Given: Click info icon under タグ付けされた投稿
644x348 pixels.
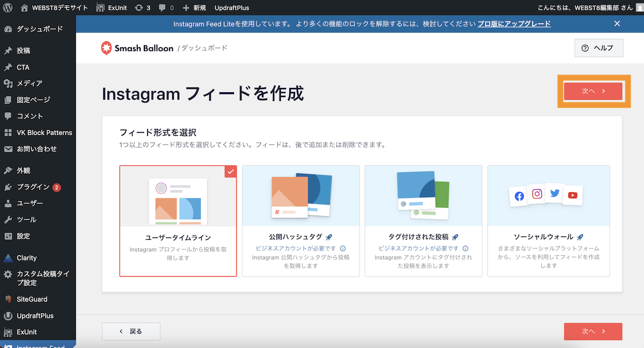Looking at the screenshot, I should [465, 248].
